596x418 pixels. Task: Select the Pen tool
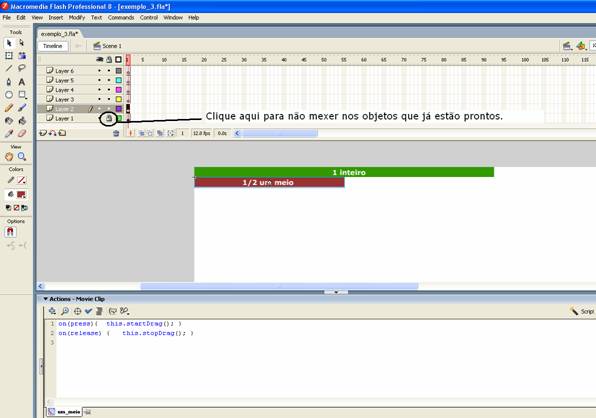9,82
